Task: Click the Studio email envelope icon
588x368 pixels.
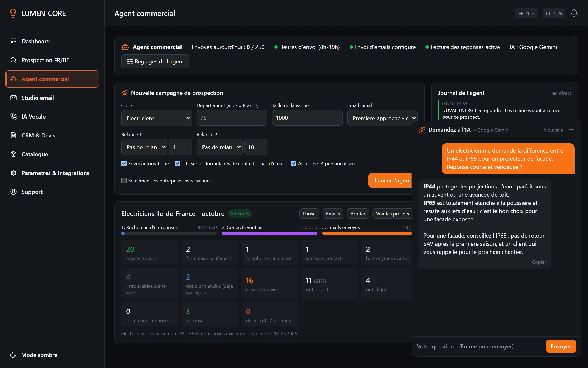Action: [x=13, y=98]
